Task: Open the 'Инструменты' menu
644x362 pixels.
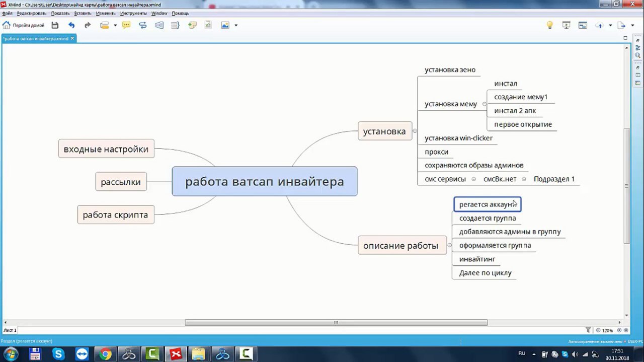Action: (x=133, y=13)
